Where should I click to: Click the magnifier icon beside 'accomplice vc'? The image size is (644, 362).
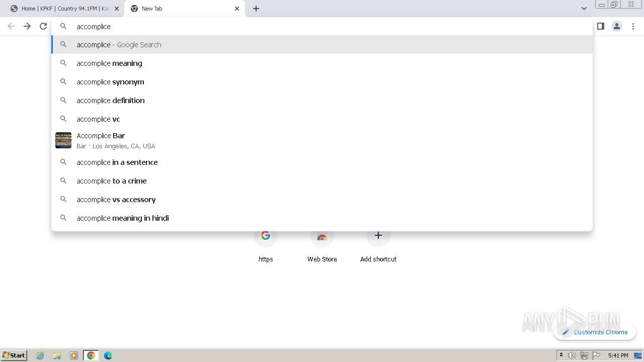[63, 119]
